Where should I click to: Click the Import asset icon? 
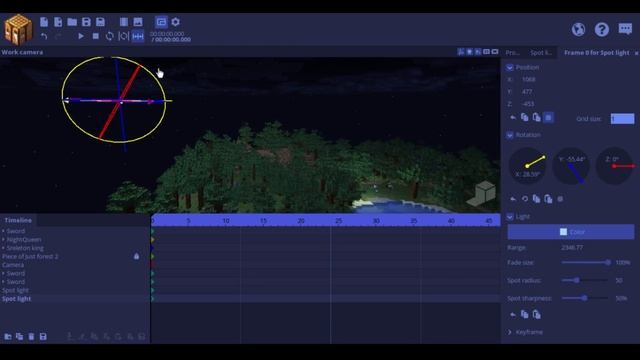[58, 22]
